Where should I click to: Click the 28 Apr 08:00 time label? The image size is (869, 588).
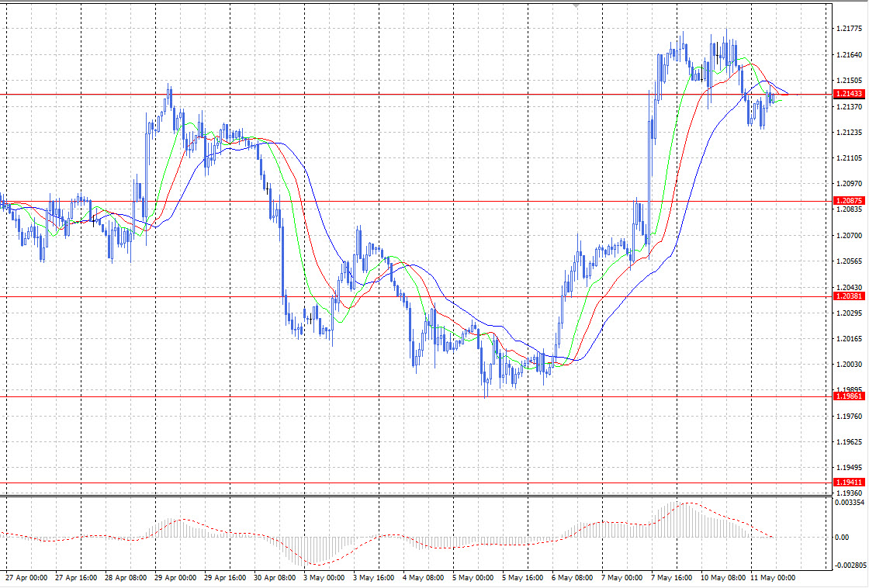[x=126, y=577]
